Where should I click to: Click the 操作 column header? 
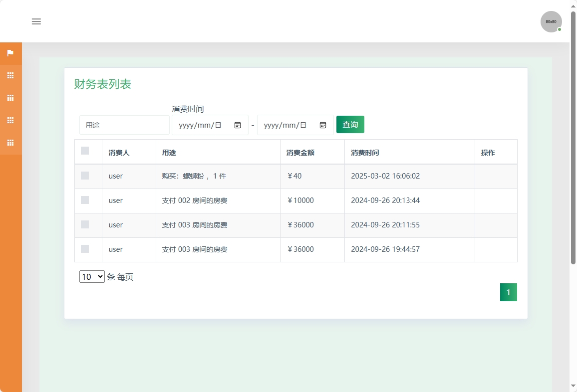point(488,152)
